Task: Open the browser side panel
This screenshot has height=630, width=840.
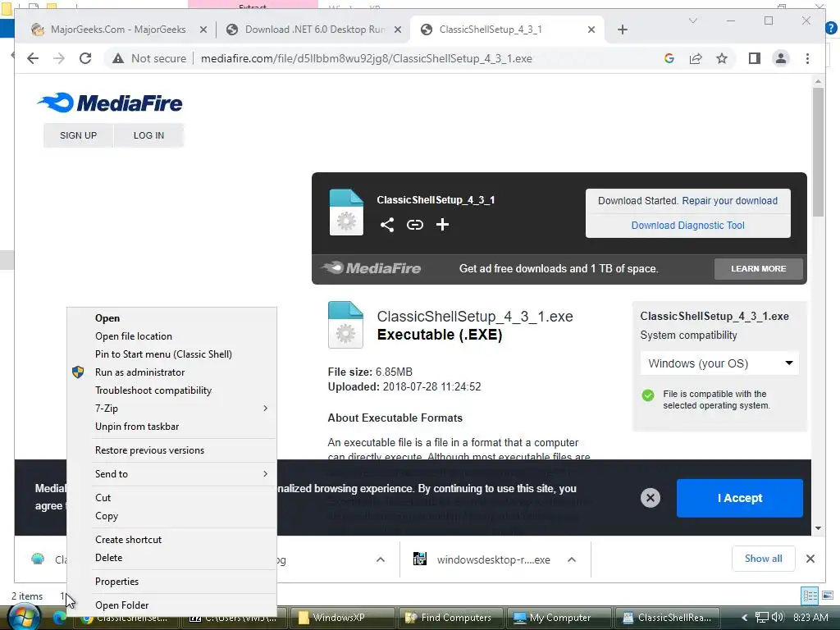Action: tap(755, 58)
